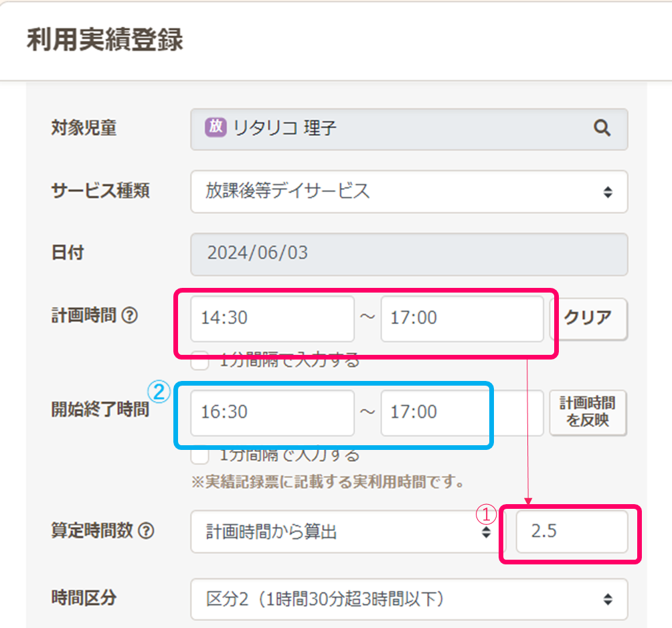Screen dimensions: 672x628
Task: Click the サービス種類 dropdown arrow icon
Action: 607,192
